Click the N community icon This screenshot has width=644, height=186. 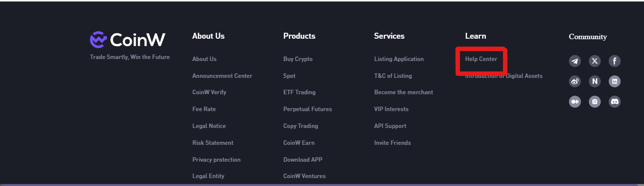click(x=595, y=81)
